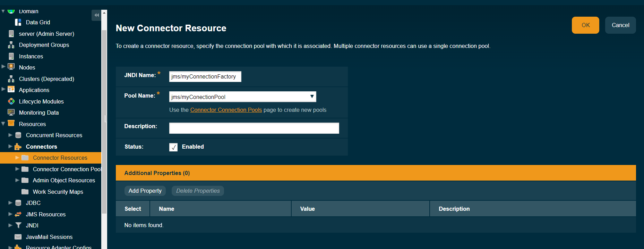Click the JNDI funnel icon
644x249 pixels.
pyautogui.click(x=18, y=225)
